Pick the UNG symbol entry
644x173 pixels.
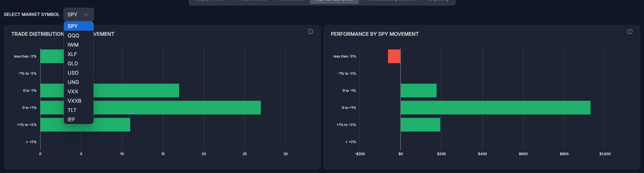pos(78,82)
